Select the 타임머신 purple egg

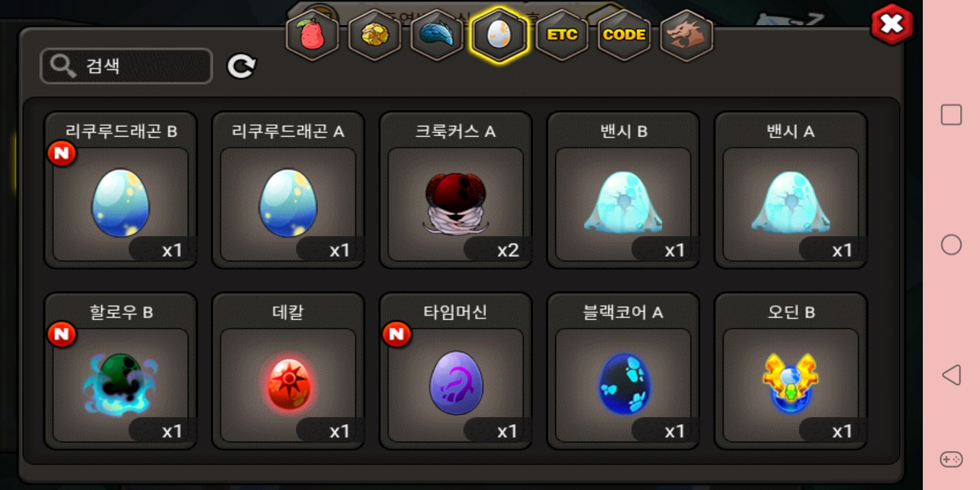(455, 371)
